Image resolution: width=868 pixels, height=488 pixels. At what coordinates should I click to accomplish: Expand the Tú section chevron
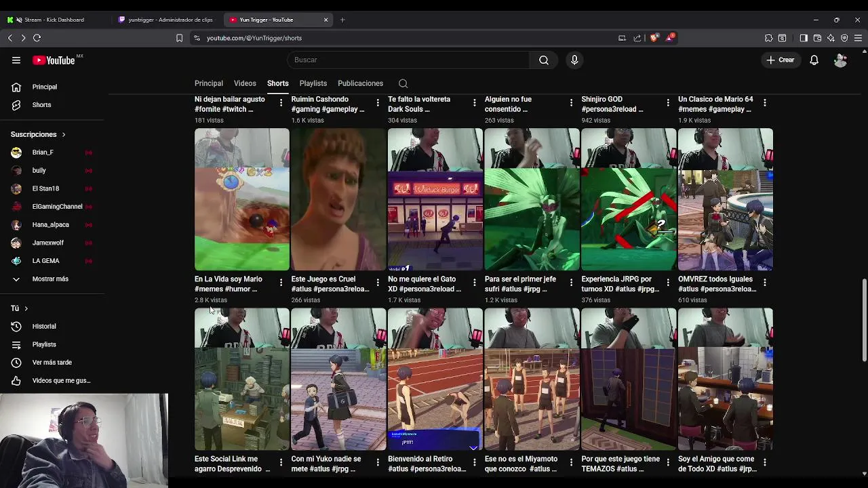26,308
